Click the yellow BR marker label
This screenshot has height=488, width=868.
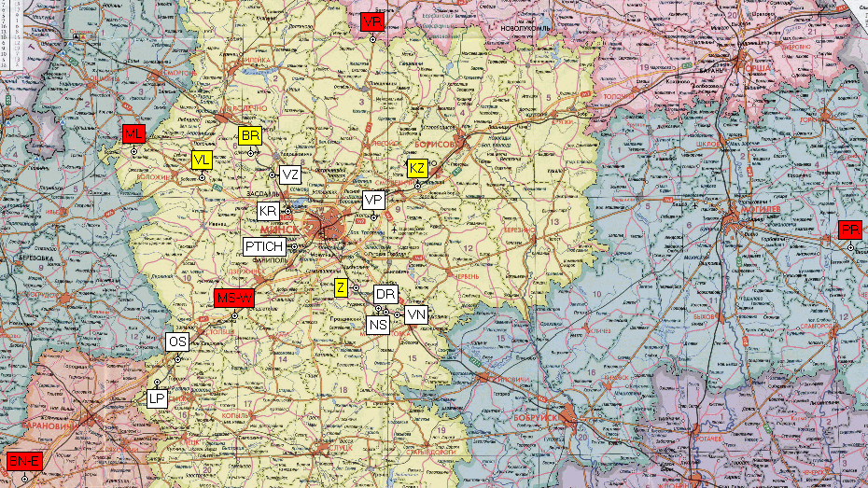249,136
